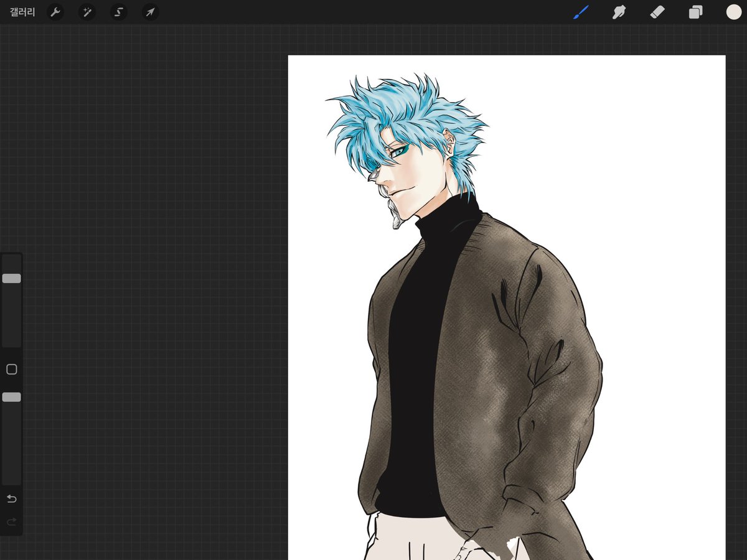Open the Actions wrench menu
This screenshot has height=560, width=747.
point(55,12)
